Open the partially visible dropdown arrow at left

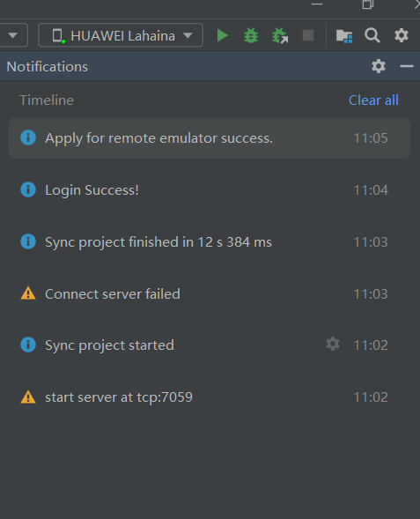pos(13,35)
